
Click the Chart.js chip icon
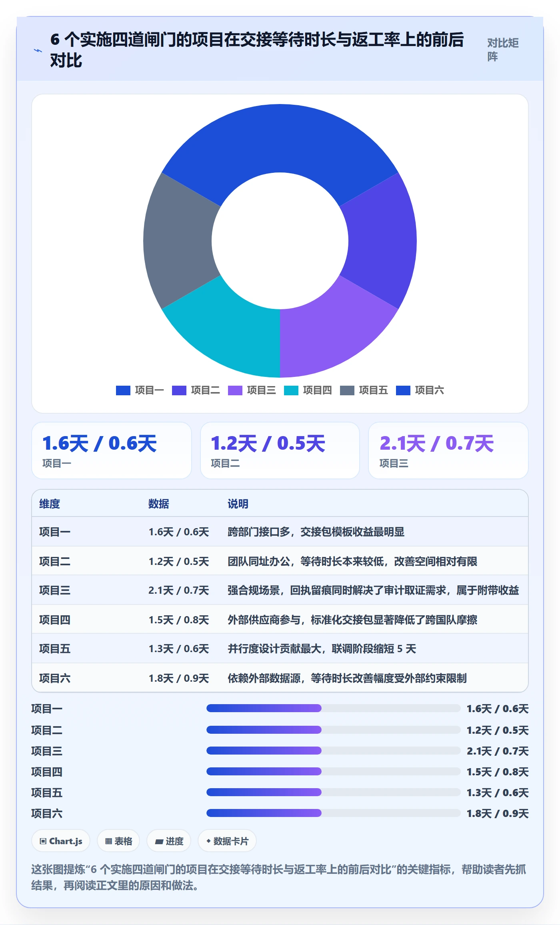(43, 841)
